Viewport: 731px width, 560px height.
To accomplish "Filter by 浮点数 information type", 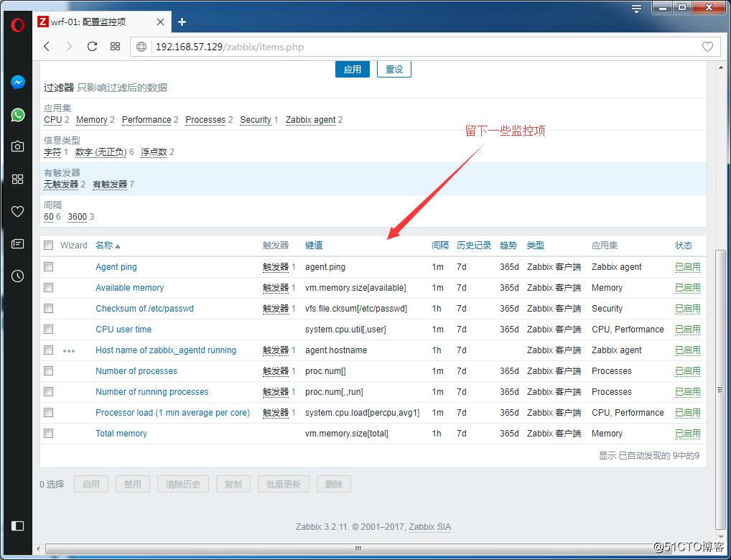I will 154,152.
